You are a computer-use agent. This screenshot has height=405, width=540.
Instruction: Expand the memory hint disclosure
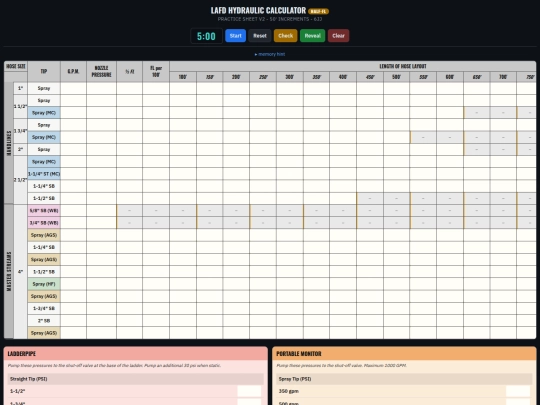coord(270,54)
